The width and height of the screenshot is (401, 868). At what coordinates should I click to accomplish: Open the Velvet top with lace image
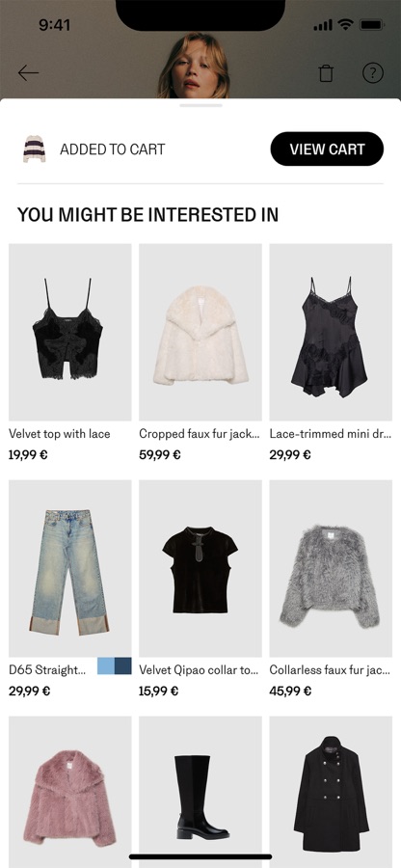pyautogui.click(x=70, y=332)
